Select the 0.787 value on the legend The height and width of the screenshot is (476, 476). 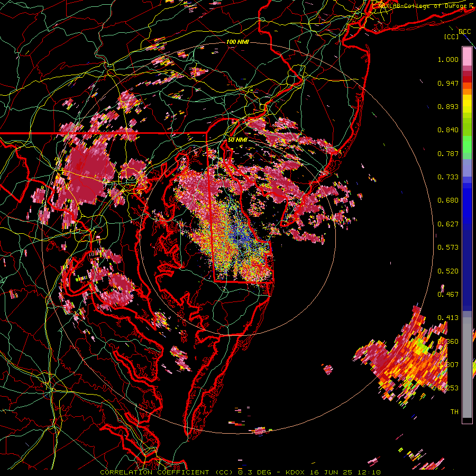click(x=448, y=153)
